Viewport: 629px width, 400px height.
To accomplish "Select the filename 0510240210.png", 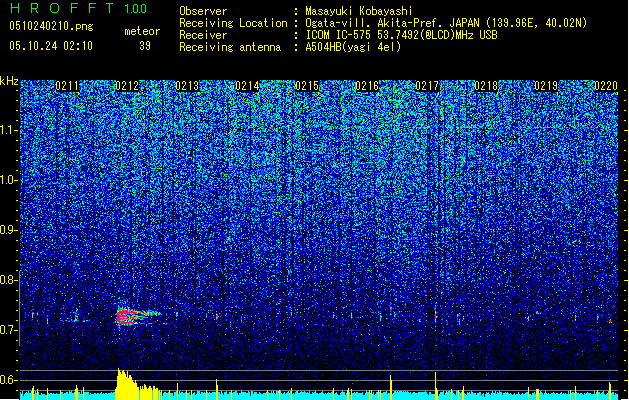I will (51, 26).
